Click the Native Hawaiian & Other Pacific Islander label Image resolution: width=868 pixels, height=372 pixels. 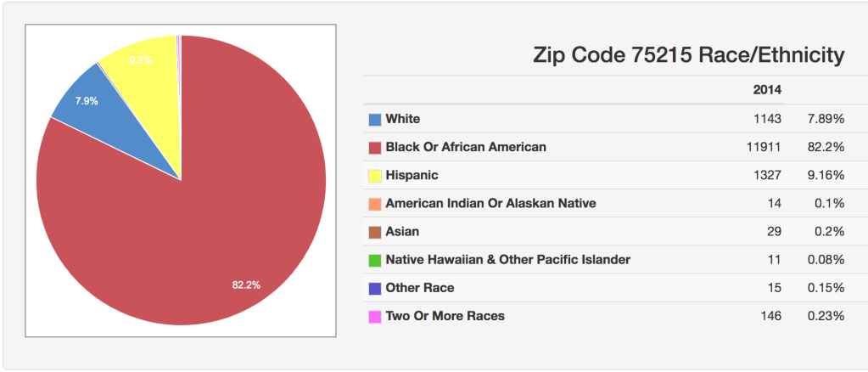pos(507,259)
